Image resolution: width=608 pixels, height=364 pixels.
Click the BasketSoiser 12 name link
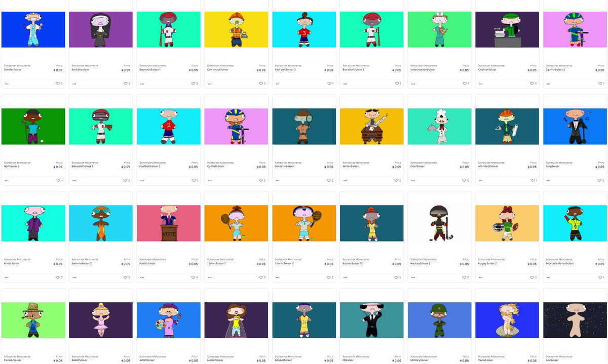(353, 264)
